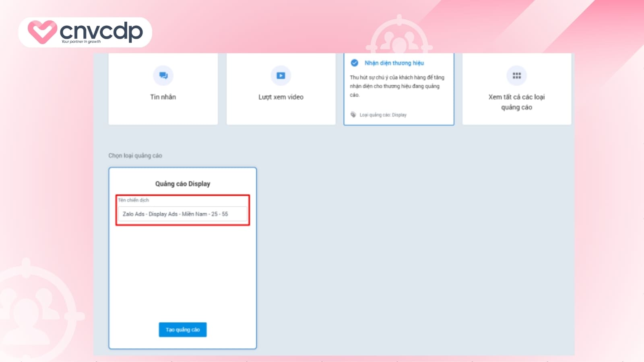Click the cnvcdp heart logo
The height and width of the screenshot is (362, 644).
(x=41, y=32)
